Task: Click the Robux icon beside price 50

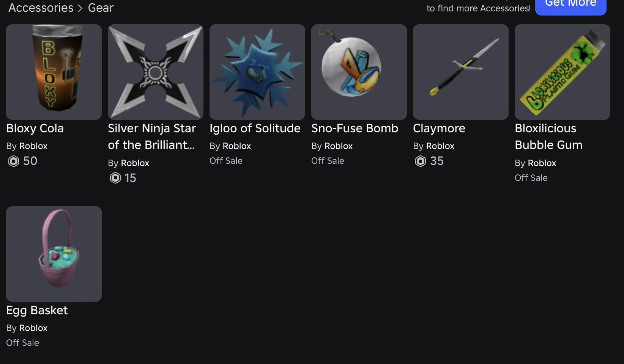Action: [14, 161]
